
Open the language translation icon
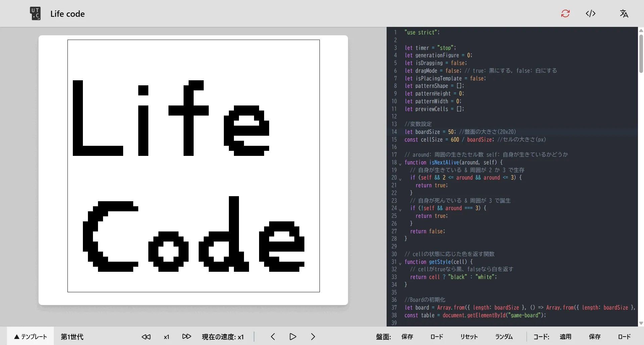[x=624, y=13]
